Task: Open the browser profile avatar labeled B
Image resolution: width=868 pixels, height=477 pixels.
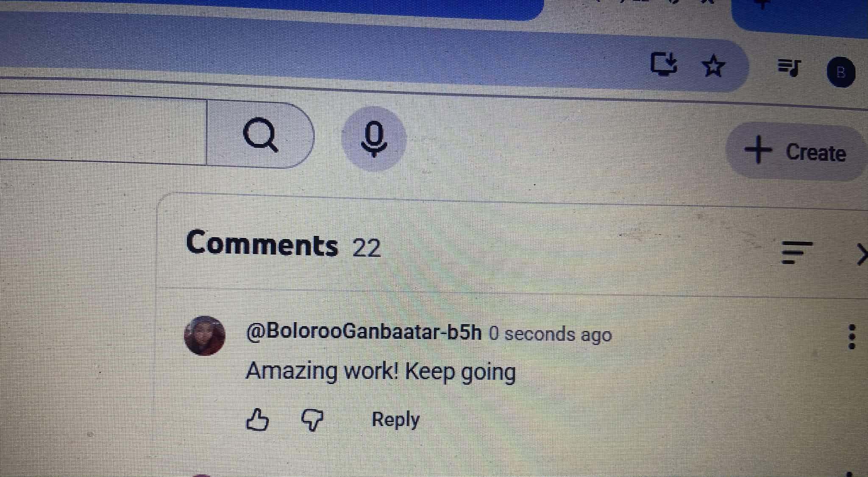Action: click(841, 72)
